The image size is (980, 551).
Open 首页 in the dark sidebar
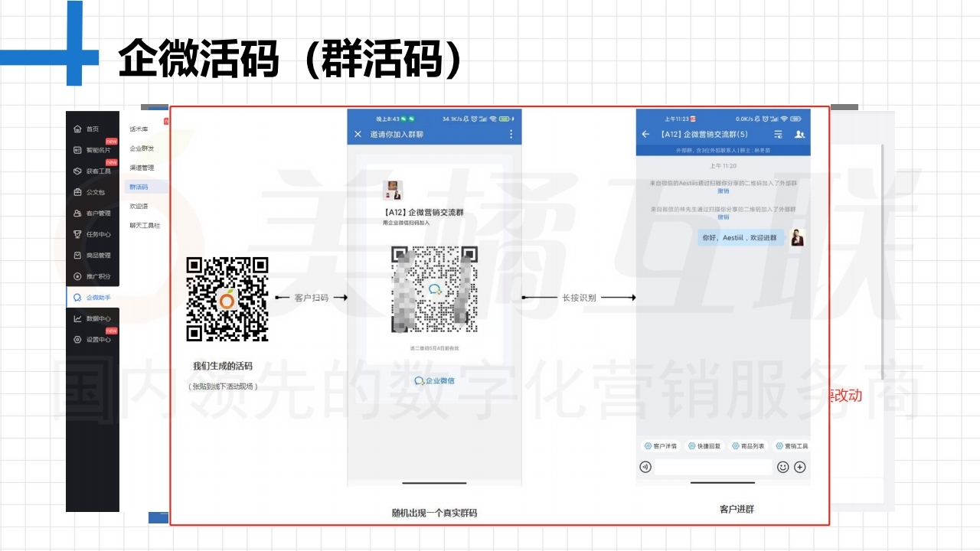coord(92,129)
